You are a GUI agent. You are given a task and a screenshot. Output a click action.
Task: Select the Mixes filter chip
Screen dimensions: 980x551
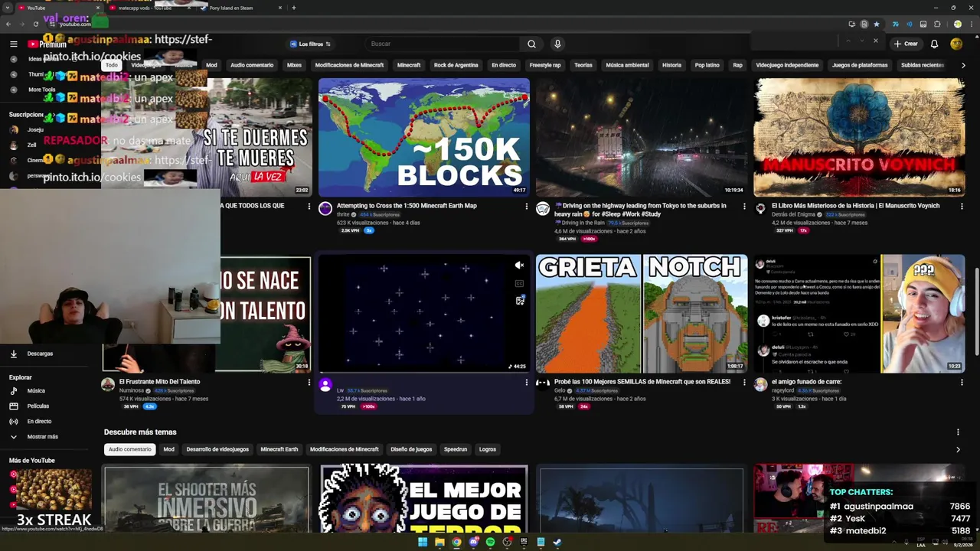[x=294, y=65]
